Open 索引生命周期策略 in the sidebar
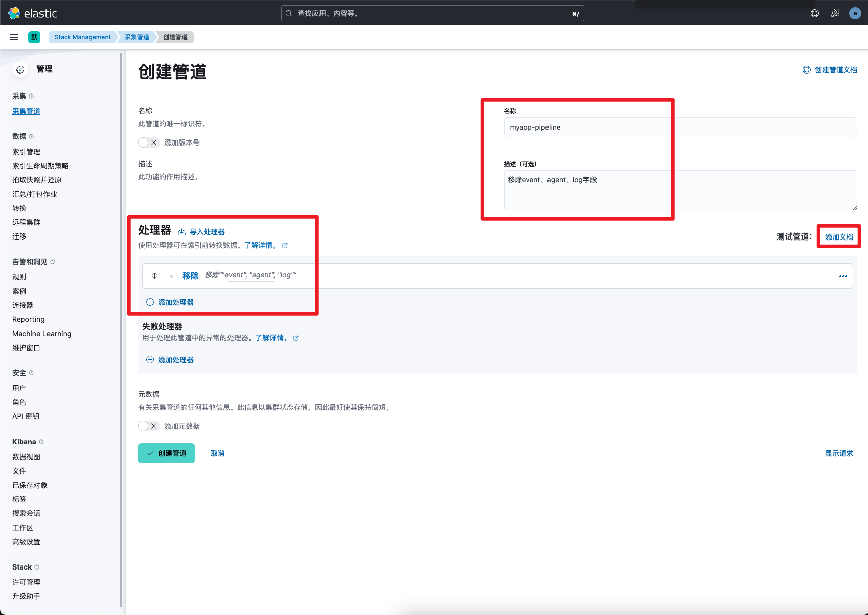 pyautogui.click(x=40, y=166)
